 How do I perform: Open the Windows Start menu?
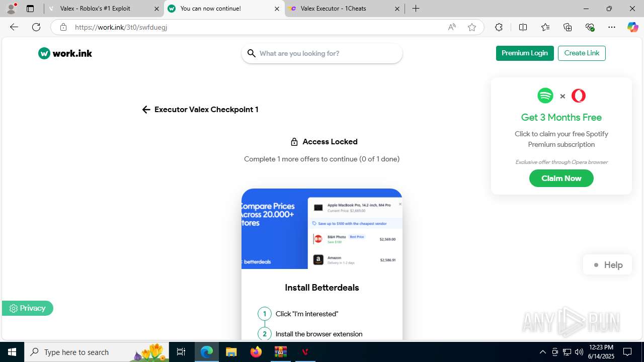coord(12,352)
